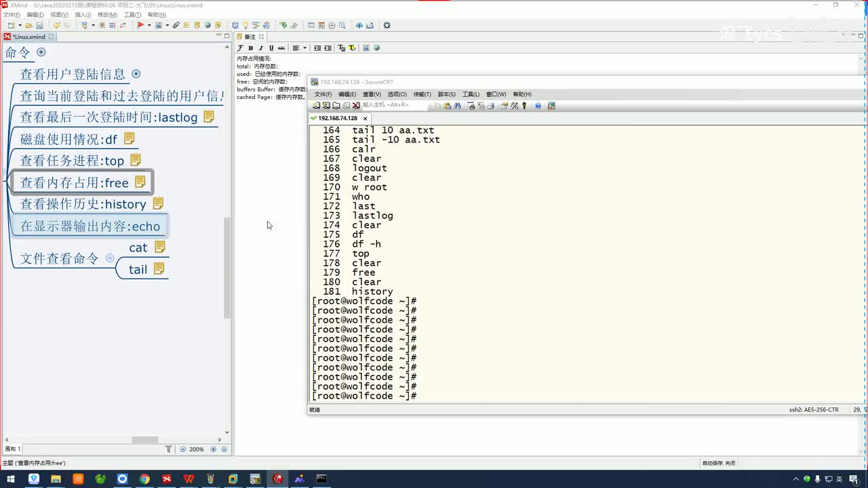868x488 pixels.
Task: Click the font icon in notes toolbar
Action: 240,48
